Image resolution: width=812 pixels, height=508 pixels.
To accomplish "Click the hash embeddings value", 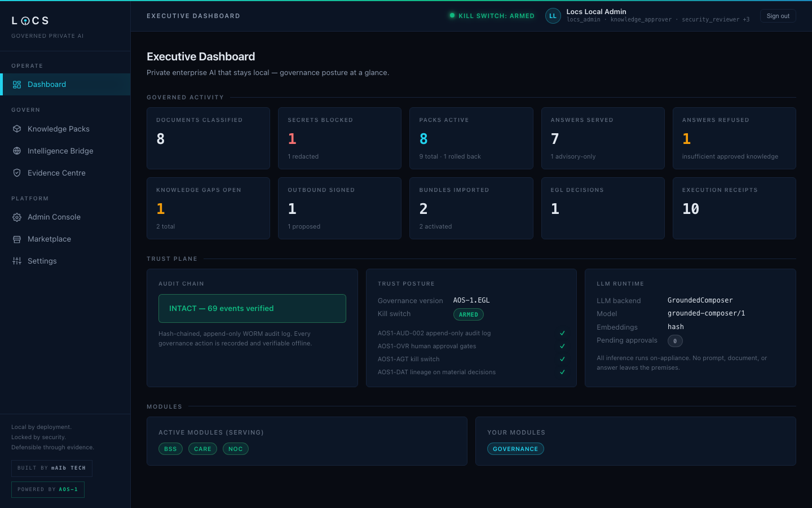I will pyautogui.click(x=676, y=327).
